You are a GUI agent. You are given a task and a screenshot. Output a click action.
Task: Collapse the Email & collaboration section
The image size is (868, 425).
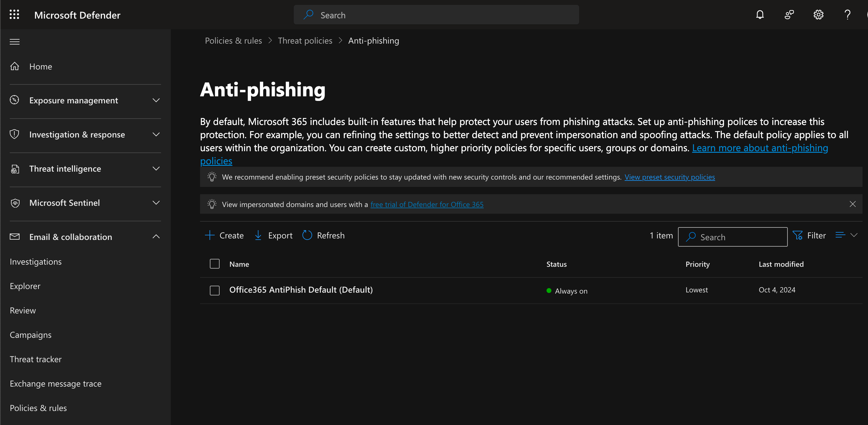point(156,237)
